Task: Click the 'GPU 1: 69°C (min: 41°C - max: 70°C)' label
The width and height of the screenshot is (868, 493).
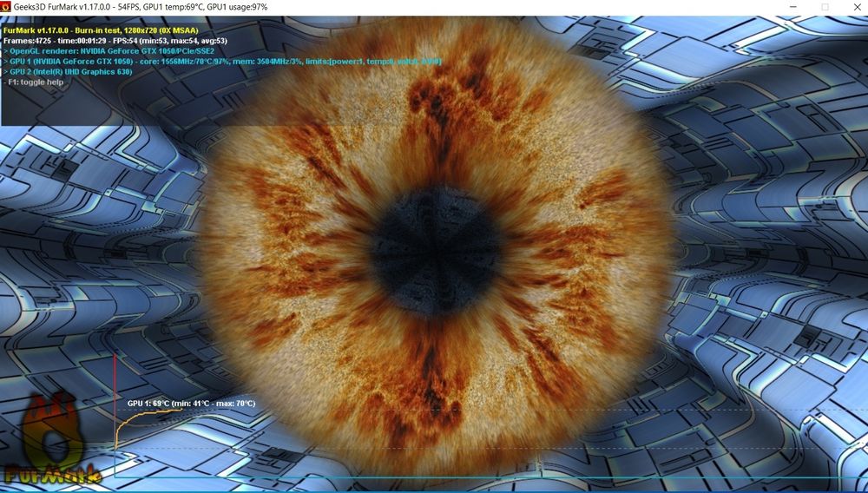Action: pos(192,404)
